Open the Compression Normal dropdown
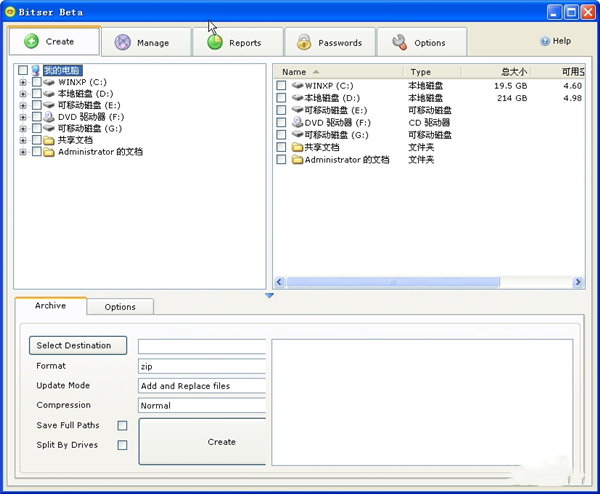The height and width of the screenshot is (494, 600). click(x=202, y=405)
